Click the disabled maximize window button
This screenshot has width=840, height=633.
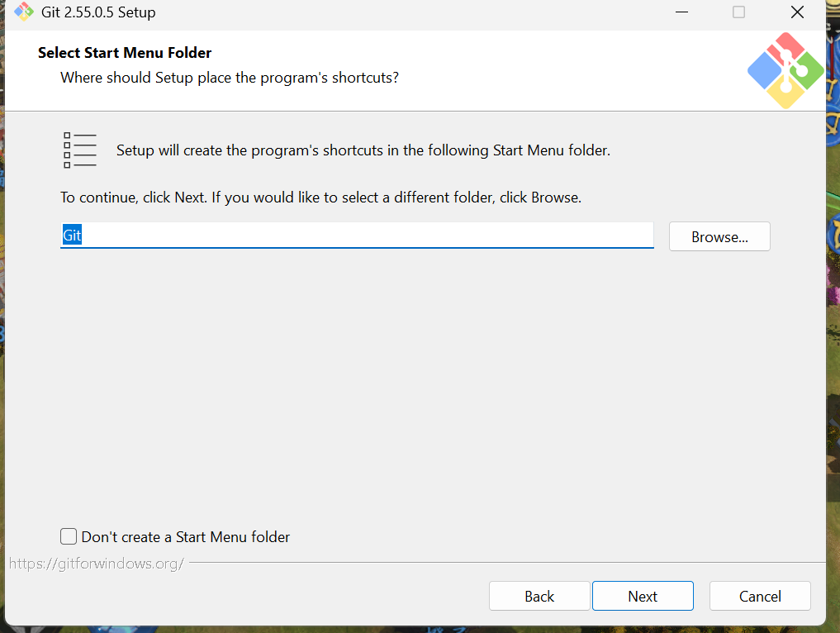tap(738, 12)
